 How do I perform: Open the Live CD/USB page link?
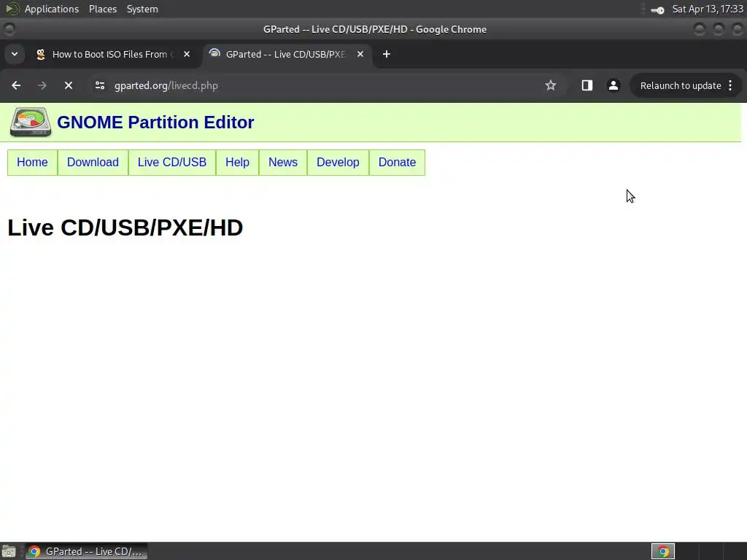[x=172, y=163]
